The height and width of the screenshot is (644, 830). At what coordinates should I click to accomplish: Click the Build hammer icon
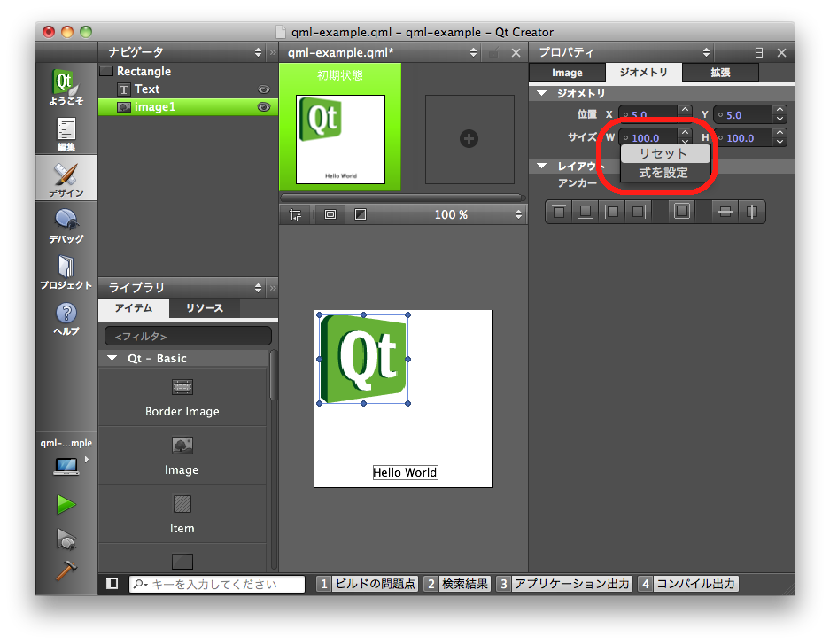coord(66,571)
